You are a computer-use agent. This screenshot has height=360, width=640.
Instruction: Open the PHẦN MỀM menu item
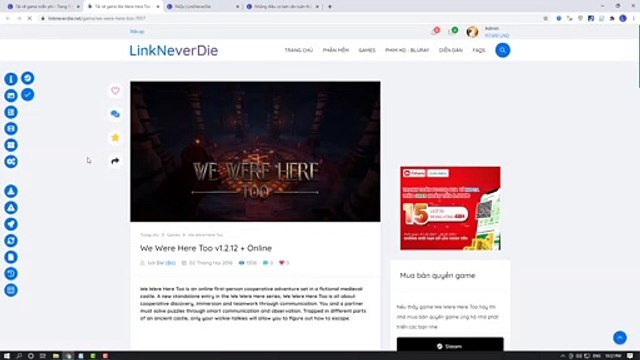pyautogui.click(x=336, y=50)
